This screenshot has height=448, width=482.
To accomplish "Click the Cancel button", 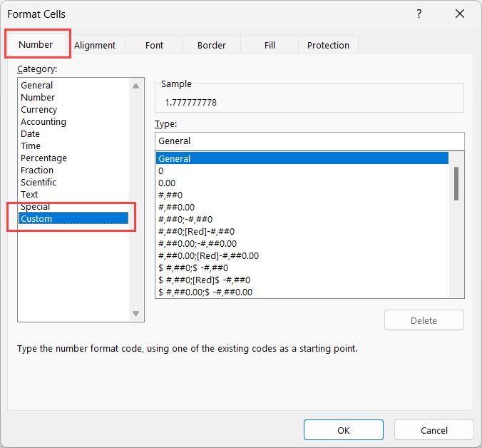I will [x=434, y=429].
